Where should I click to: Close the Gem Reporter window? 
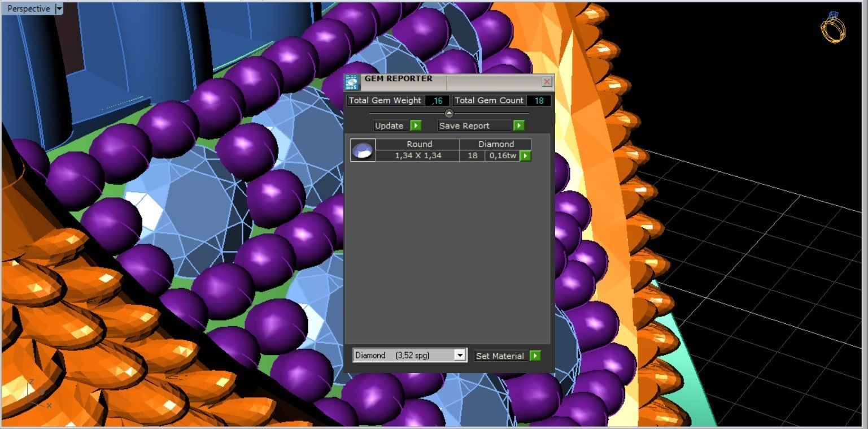[547, 82]
